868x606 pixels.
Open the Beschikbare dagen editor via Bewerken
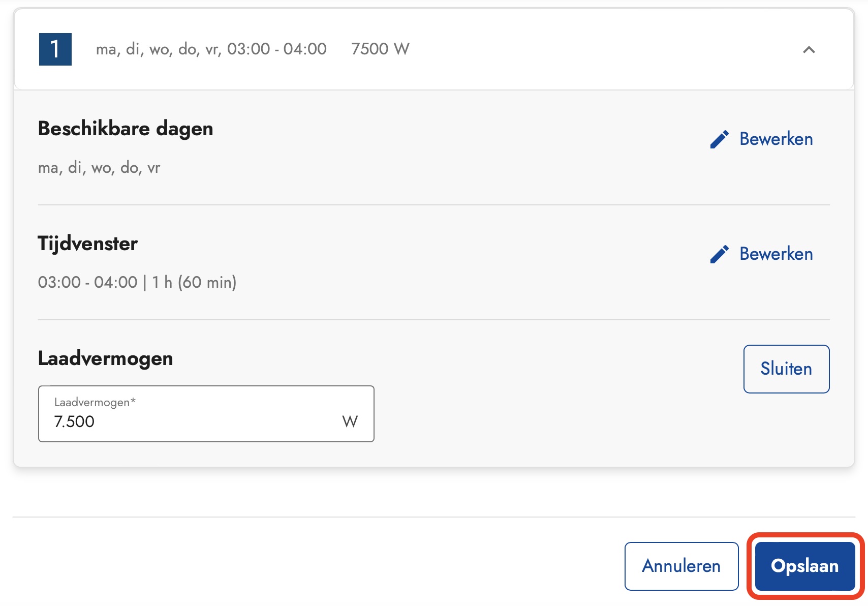coord(775,139)
